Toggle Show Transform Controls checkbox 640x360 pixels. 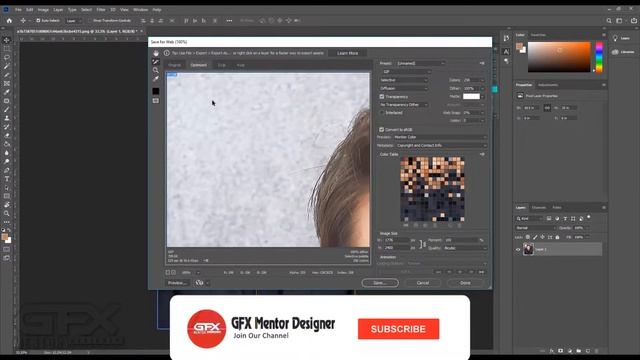coord(90,20)
